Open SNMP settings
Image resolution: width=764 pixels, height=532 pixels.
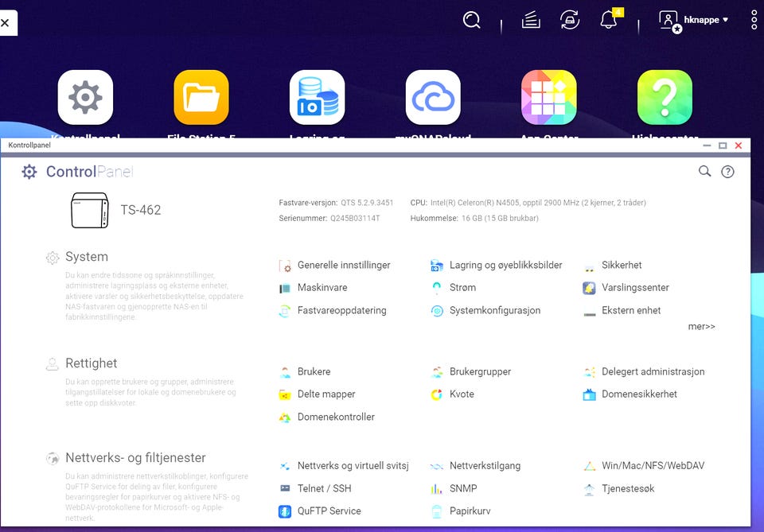click(454, 489)
